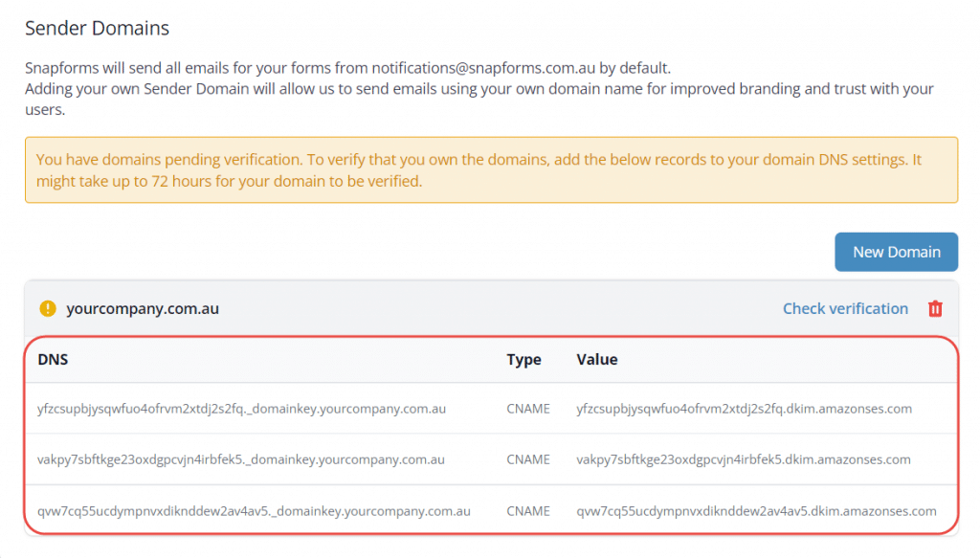980x558 pixels.
Task: Select the yourcompany.com.au domain name
Action: (143, 309)
